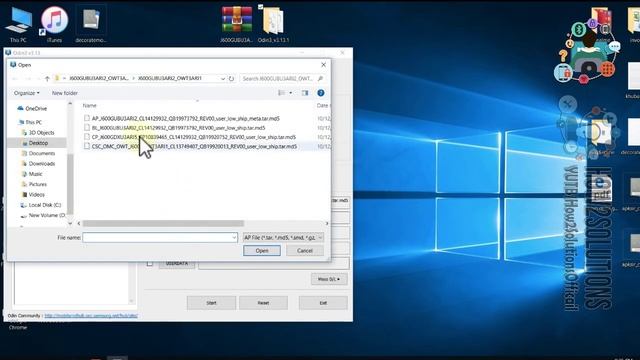Screen dimensions: 640x360
Task: Expand address bar history dropdown
Action: coord(223,78)
